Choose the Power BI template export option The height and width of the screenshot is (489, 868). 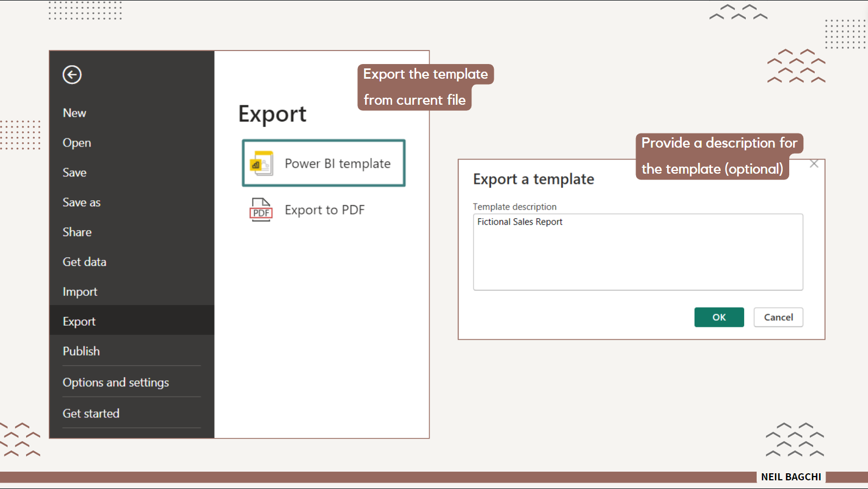324,163
